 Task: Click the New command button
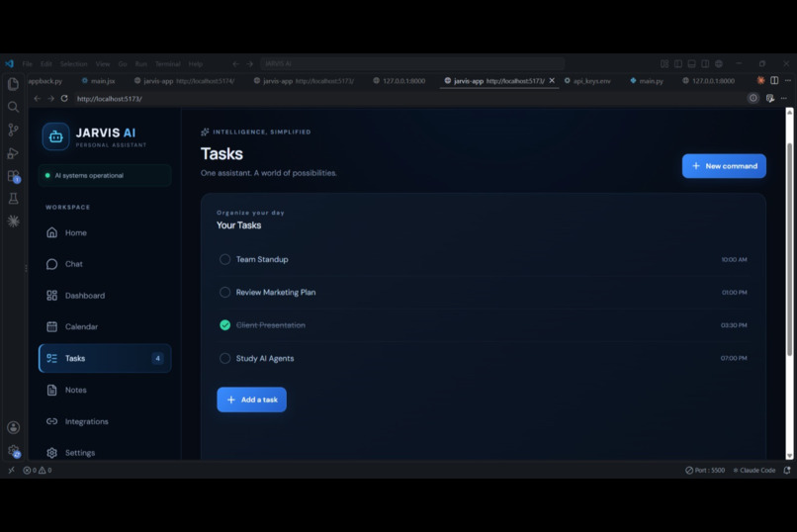coord(724,166)
